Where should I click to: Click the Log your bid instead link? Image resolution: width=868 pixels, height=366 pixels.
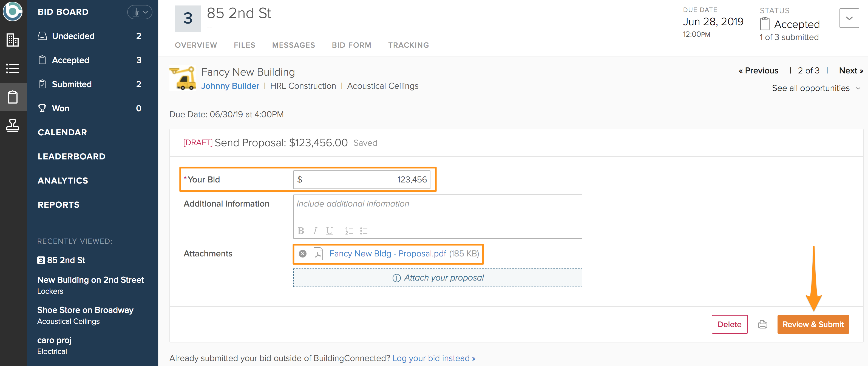[x=433, y=358]
